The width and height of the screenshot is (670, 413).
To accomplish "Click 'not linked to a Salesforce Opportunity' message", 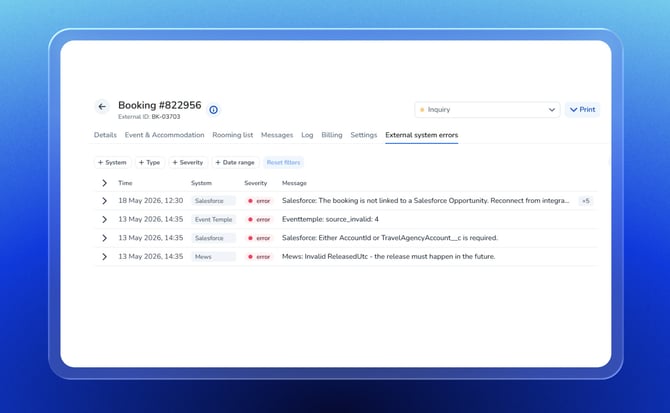I will coord(426,201).
